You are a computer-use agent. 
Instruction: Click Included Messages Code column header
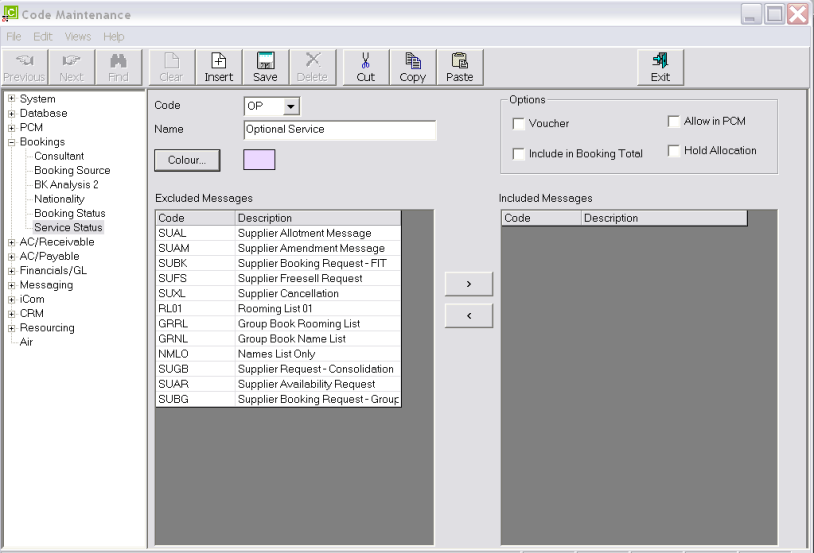[541, 218]
